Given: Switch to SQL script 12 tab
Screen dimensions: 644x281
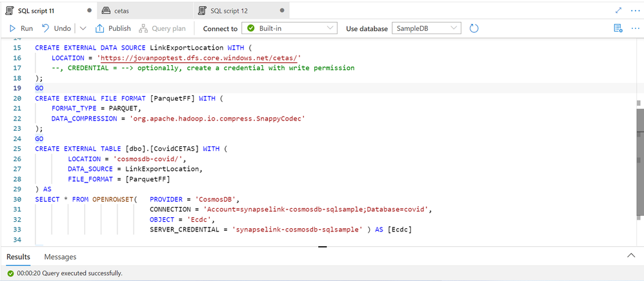Looking at the screenshot, I should (x=241, y=11).
